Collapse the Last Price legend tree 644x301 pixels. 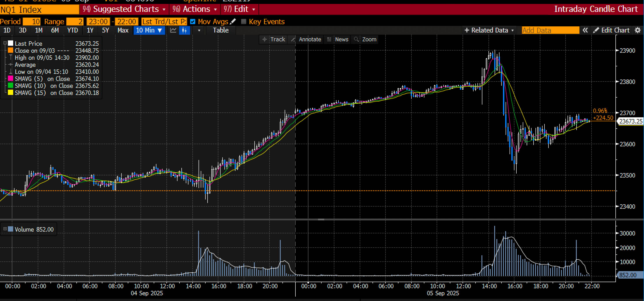coord(5,43)
